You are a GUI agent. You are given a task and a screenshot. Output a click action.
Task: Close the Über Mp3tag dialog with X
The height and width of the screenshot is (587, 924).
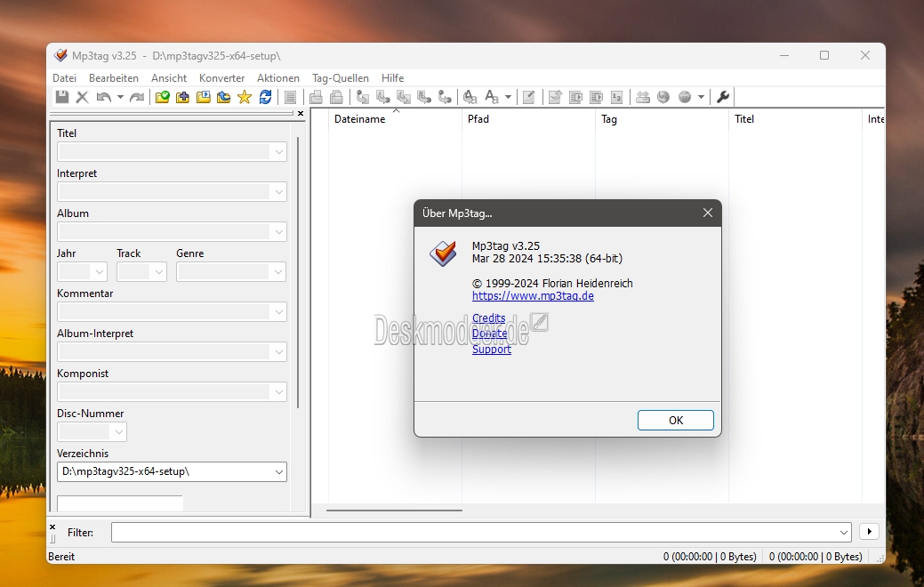pos(708,213)
